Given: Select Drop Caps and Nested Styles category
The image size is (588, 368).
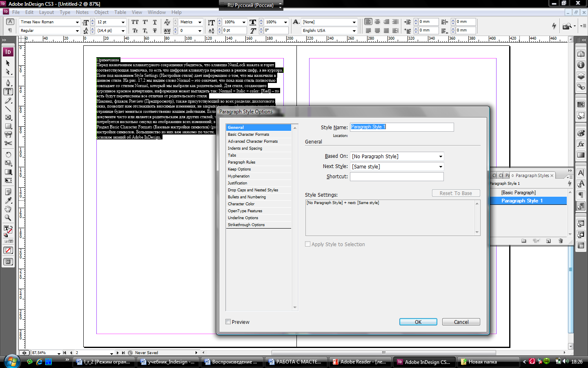Looking at the screenshot, I should pos(258,190).
